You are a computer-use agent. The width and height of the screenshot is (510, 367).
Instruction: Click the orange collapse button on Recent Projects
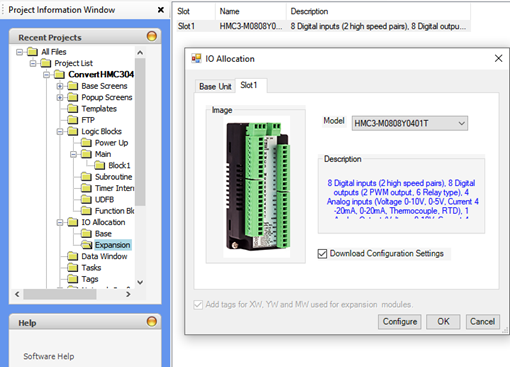[152, 36]
